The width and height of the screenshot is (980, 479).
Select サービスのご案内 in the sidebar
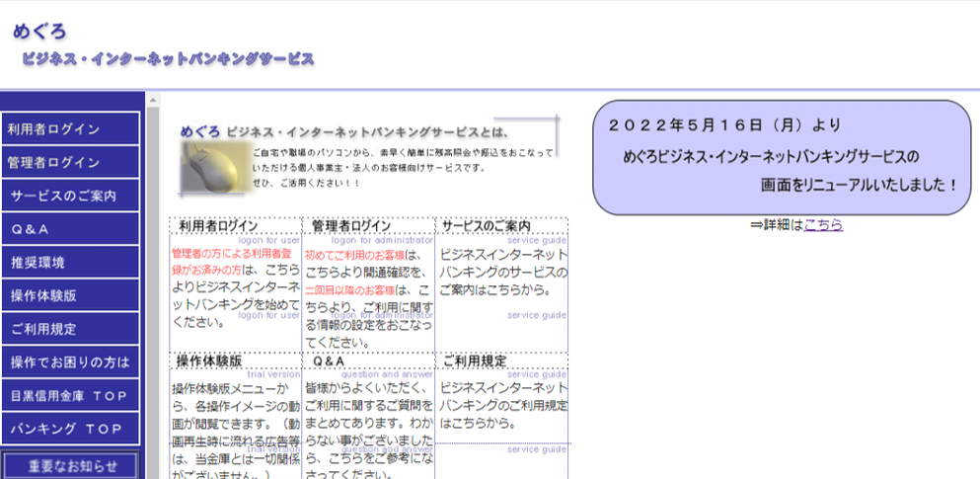(70, 196)
